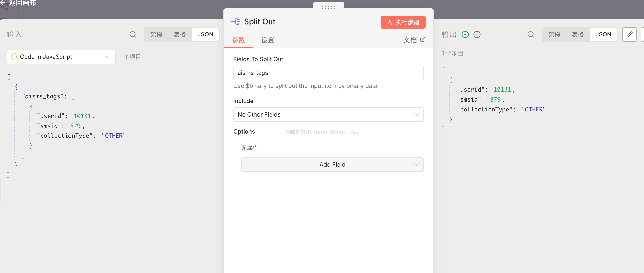Expand the No Other Fields dropdown
This screenshot has height=273, width=644.
coord(328,115)
